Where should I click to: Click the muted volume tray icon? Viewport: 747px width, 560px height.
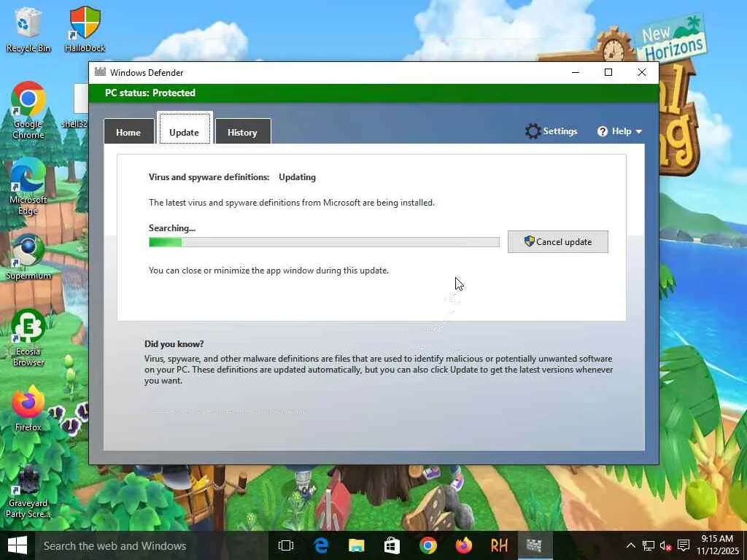[x=665, y=545]
